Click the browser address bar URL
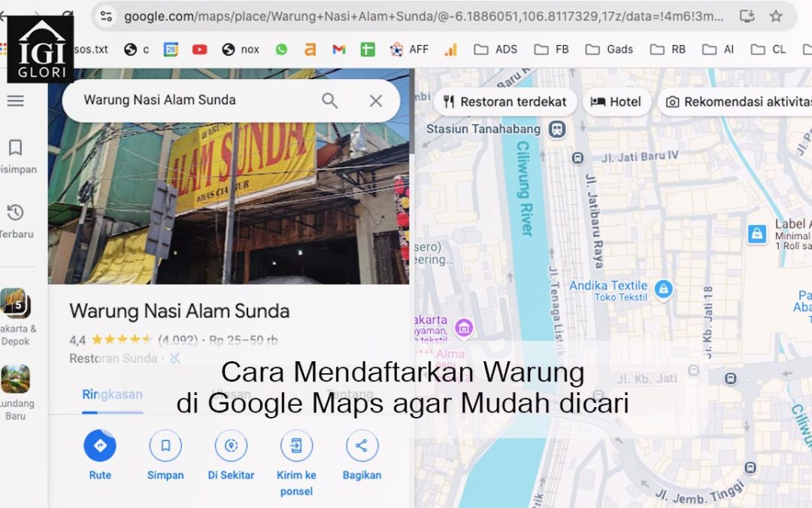 coord(423,16)
